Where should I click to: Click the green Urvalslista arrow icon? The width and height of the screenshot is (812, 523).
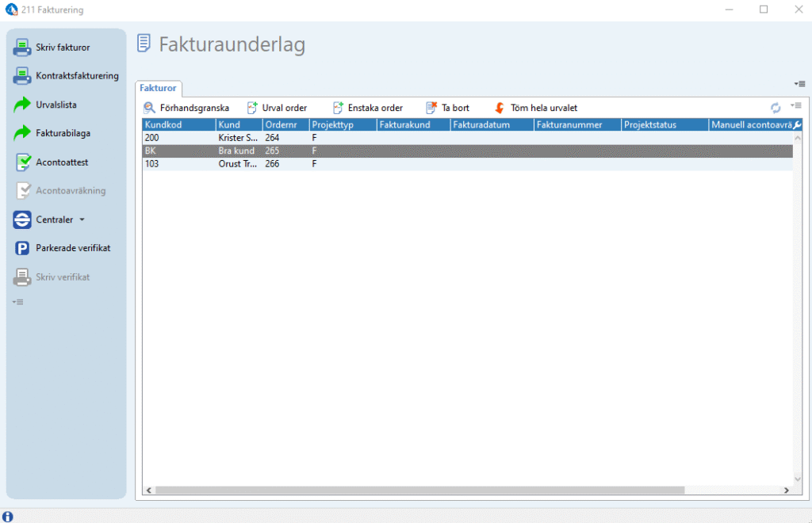(22, 105)
